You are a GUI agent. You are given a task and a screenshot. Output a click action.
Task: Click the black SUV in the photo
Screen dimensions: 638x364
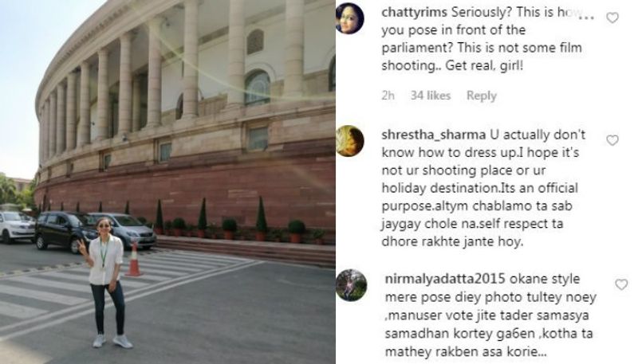(65, 230)
